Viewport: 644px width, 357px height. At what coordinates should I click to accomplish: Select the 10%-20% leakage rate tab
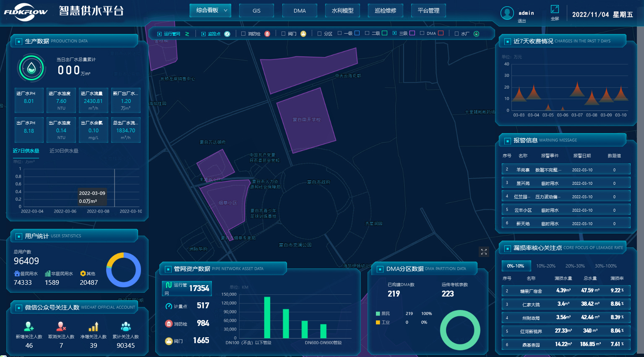[545, 266]
